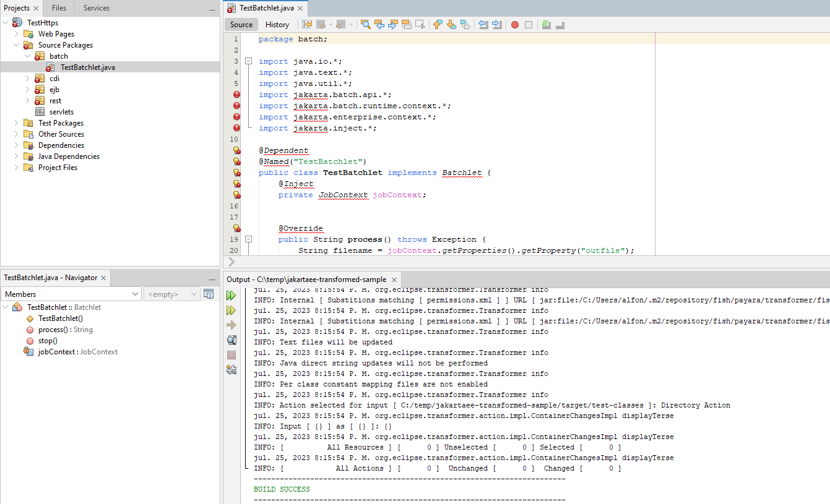The image size is (830, 504).
Task: Select the Source button above the editor
Action: pyautogui.click(x=241, y=24)
